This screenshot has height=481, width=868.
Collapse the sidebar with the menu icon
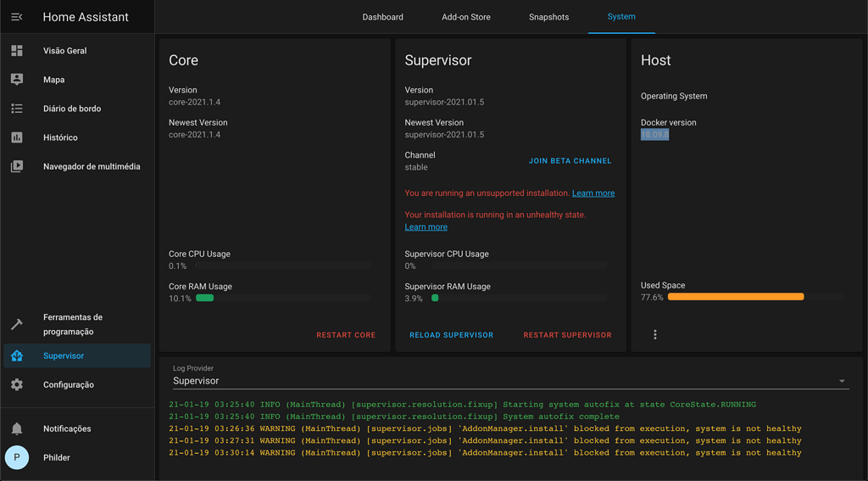(x=17, y=17)
